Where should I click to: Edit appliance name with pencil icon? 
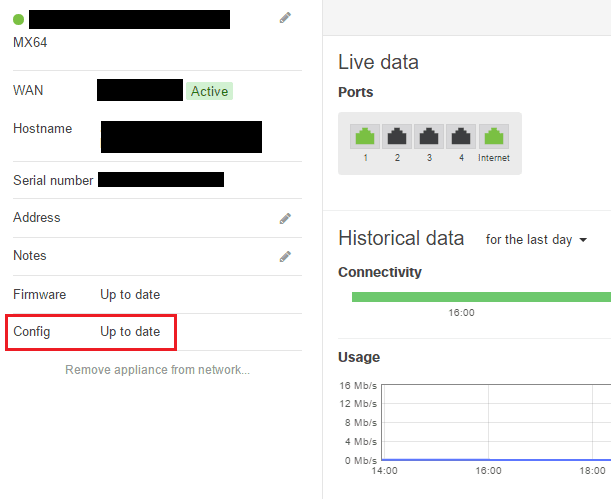(285, 18)
